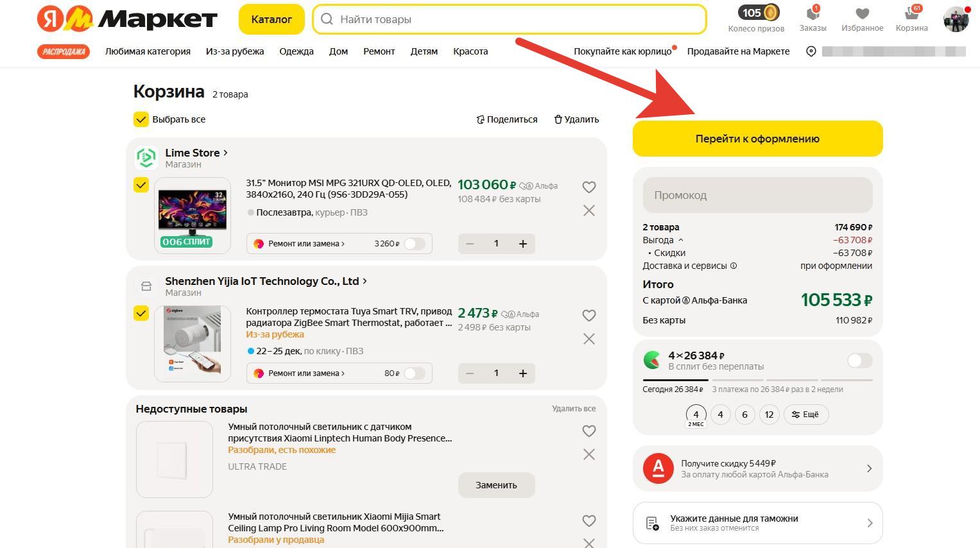The height and width of the screenshot is (548, 980).
Task: Click the Shenzhen Yijia store icon
Action: pyautogui.click(x=146, y=286)
